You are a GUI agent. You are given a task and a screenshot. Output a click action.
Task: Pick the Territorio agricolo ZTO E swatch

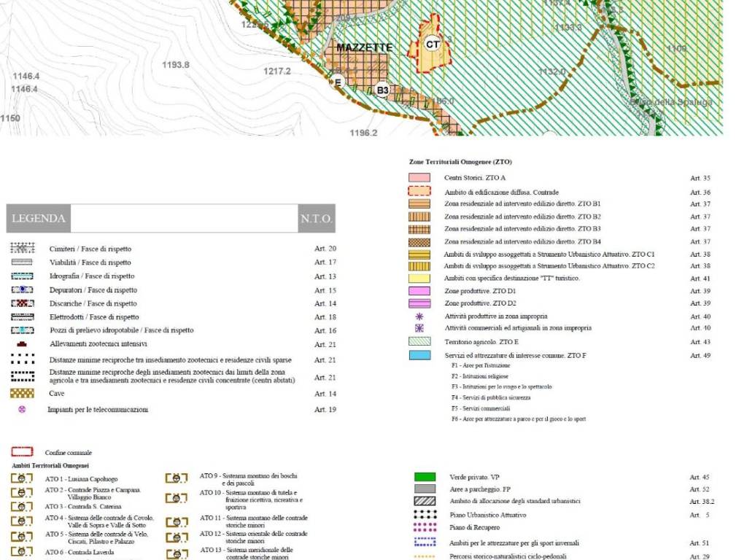(419, 341)
